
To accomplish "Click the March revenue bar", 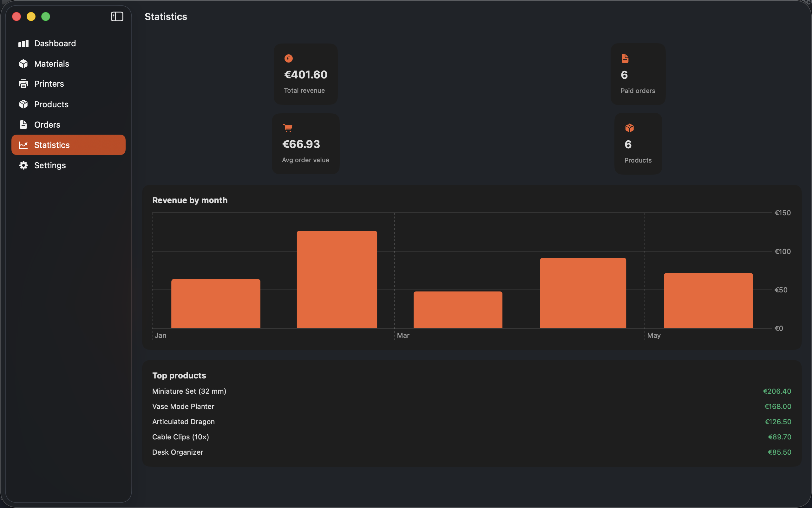I will (458, 310).
